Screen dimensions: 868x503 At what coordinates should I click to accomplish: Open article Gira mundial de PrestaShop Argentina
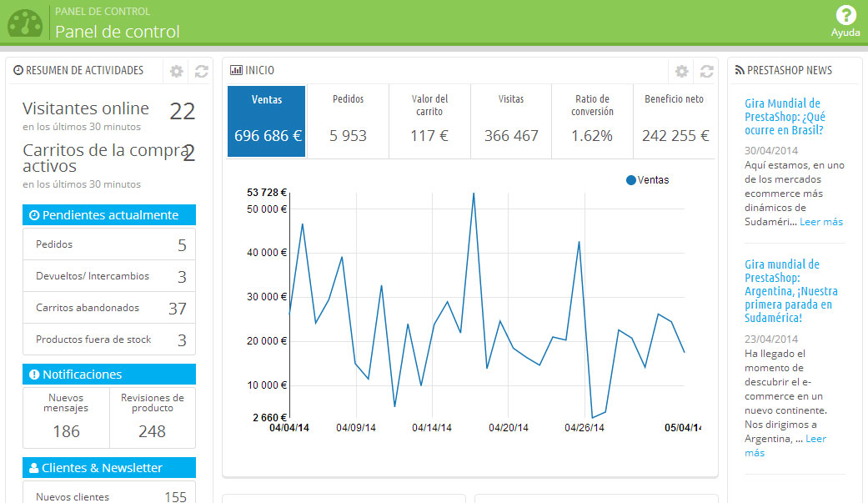[x=791, y=291]
